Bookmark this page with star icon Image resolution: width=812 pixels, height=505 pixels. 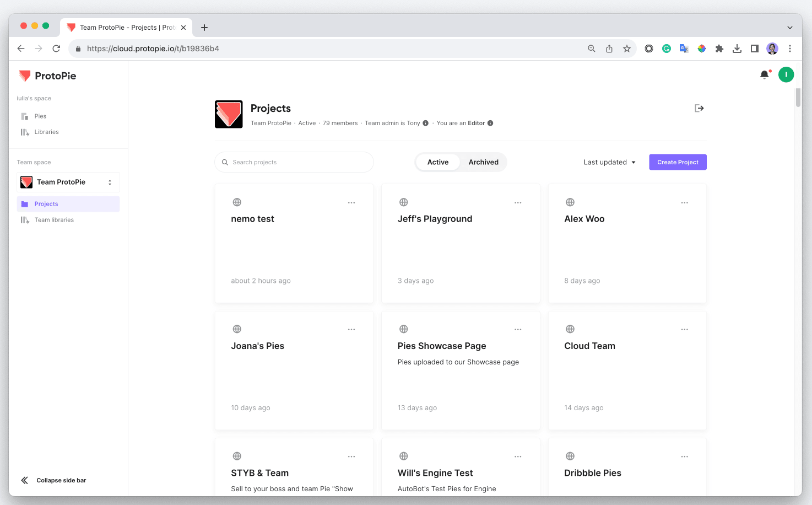627,49
